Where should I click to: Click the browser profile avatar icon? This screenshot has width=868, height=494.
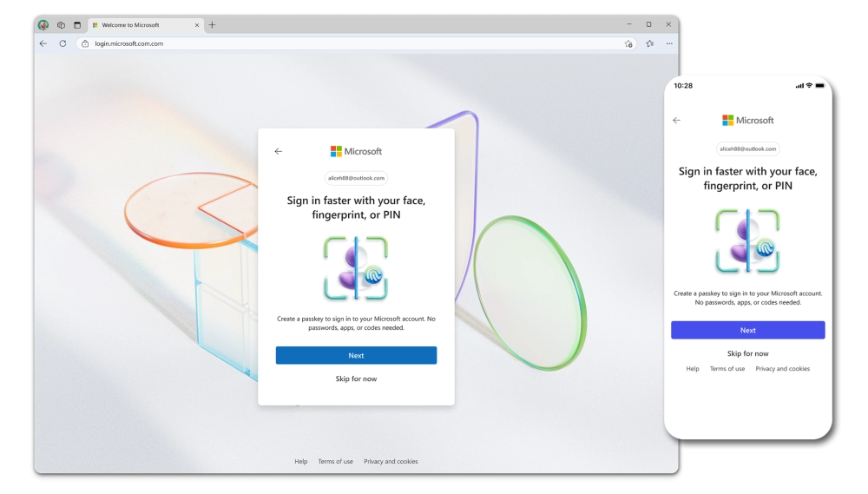(x=43, y=25)
